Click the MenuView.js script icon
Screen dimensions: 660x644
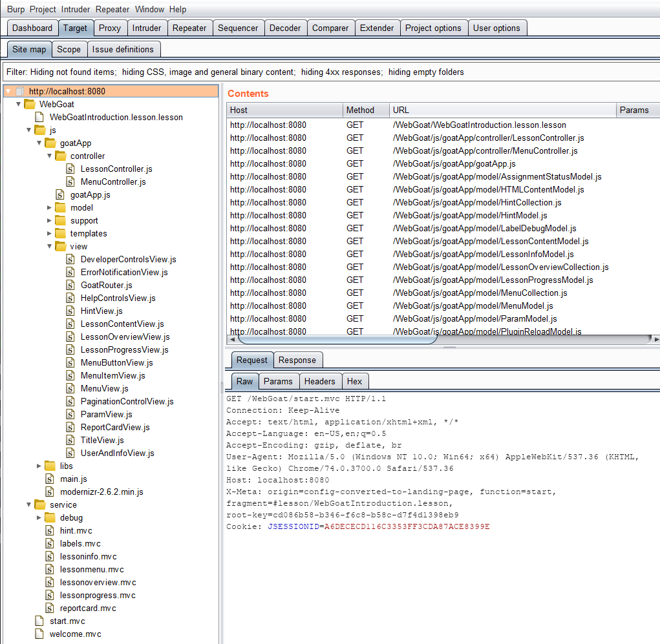[x=70, y=389]
